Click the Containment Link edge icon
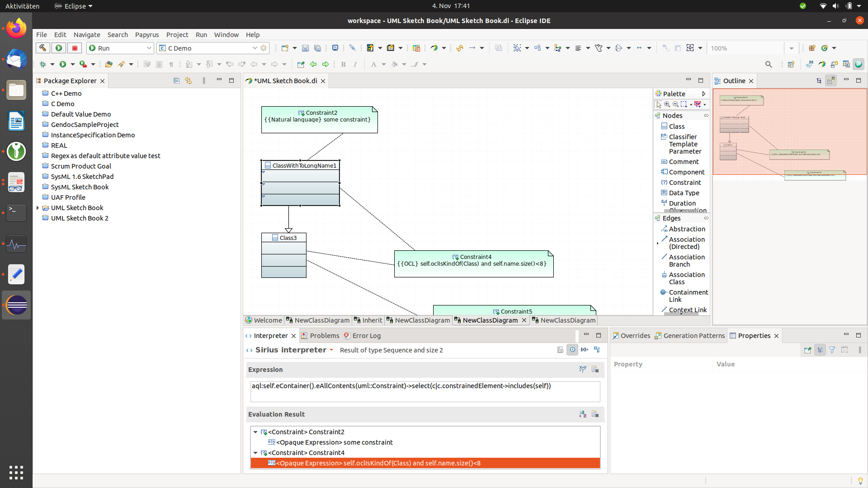 coord(664,292)
